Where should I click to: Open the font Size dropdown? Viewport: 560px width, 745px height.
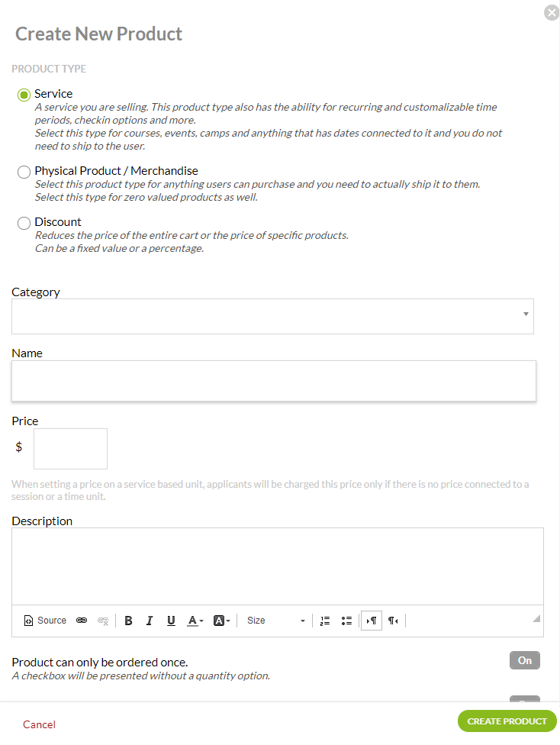tap(275, 621)
